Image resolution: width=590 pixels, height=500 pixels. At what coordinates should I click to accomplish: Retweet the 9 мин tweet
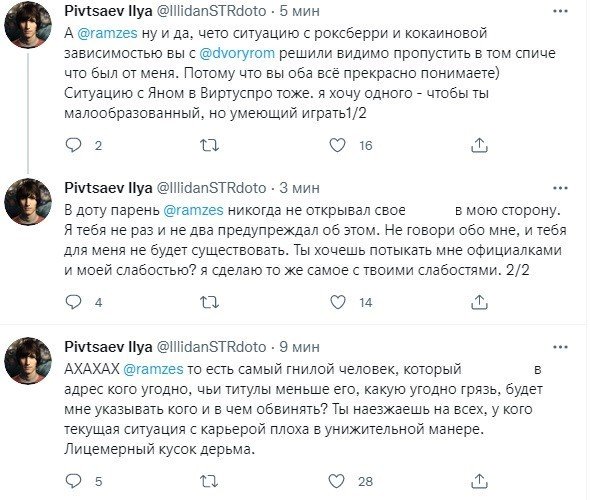[209, 481]
